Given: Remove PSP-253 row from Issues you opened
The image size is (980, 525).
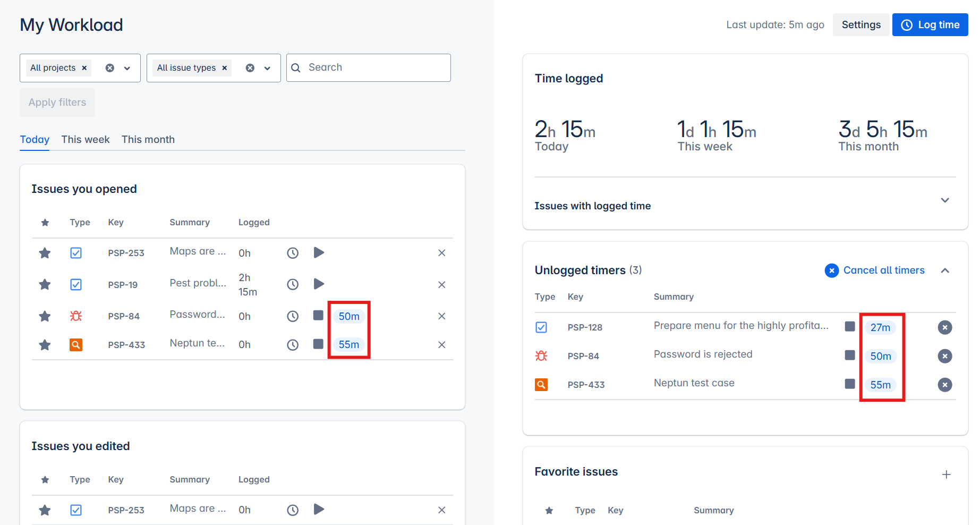Looking at the screenshot, I should tap(441, 253).
